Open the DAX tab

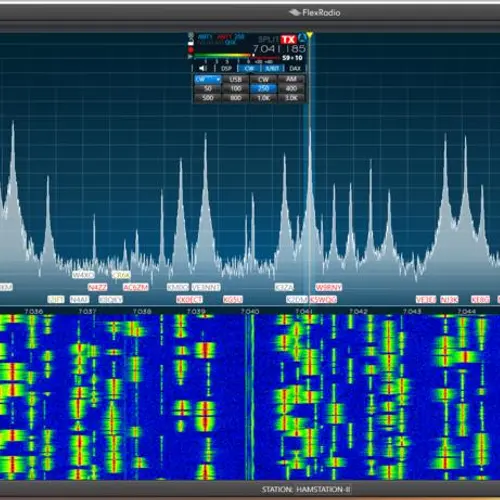click(x=295, y=68)
